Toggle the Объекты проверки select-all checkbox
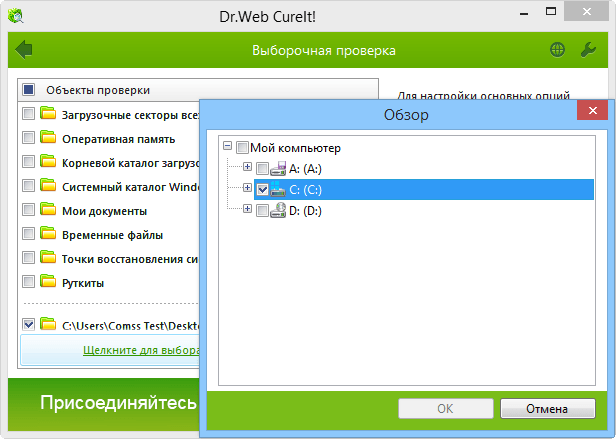This screenshot has height=439, width=616. coord(29,90)
